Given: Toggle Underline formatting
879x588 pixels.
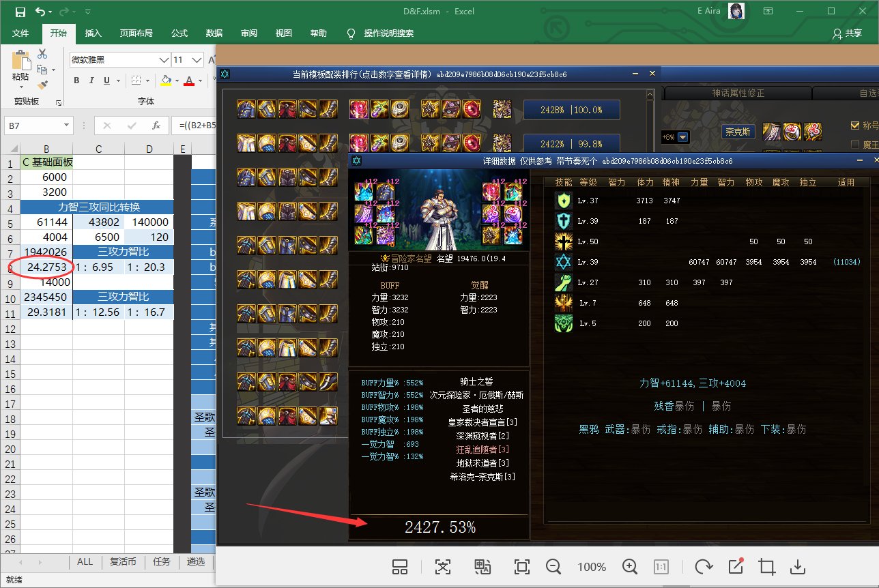Looking at the screenshot, I should 106,80.
